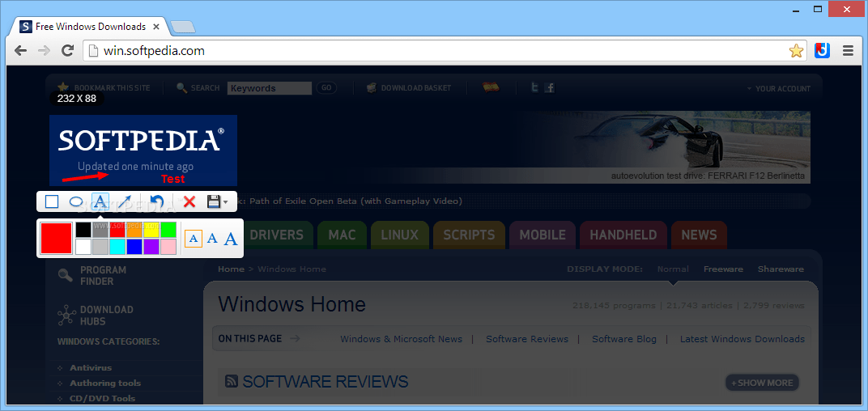Viewport: 868px width, 411px height.
Task: Jump to Software Reviews section link
Action: (x=527, y=339)
